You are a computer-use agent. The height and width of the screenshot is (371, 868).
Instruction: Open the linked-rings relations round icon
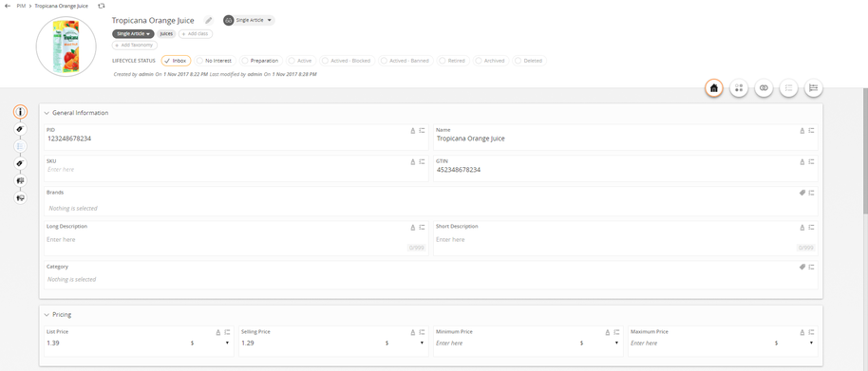pos(764,88)
